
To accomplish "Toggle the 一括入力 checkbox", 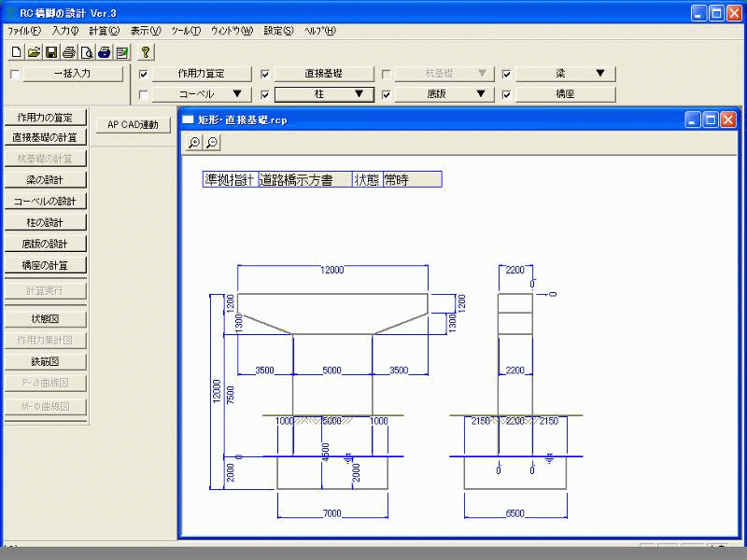I will click(15, 74).
